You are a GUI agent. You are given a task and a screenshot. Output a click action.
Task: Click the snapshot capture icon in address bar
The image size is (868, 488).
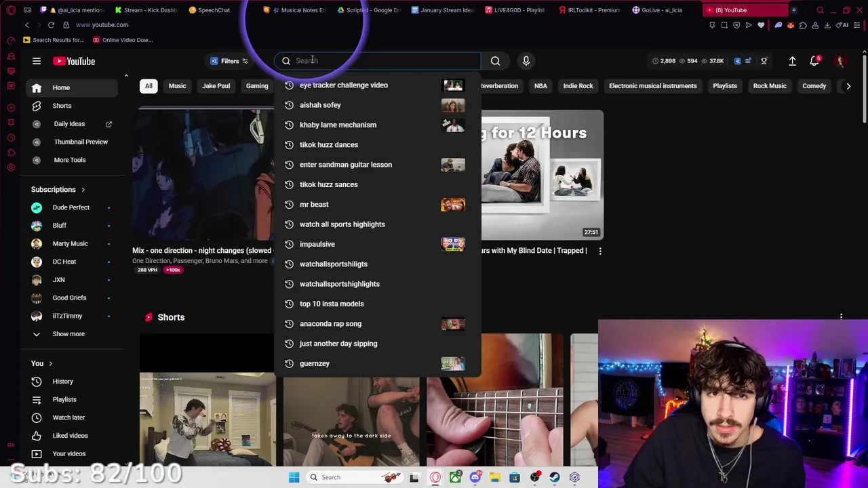pyautogui.click(x=724, y=25)
